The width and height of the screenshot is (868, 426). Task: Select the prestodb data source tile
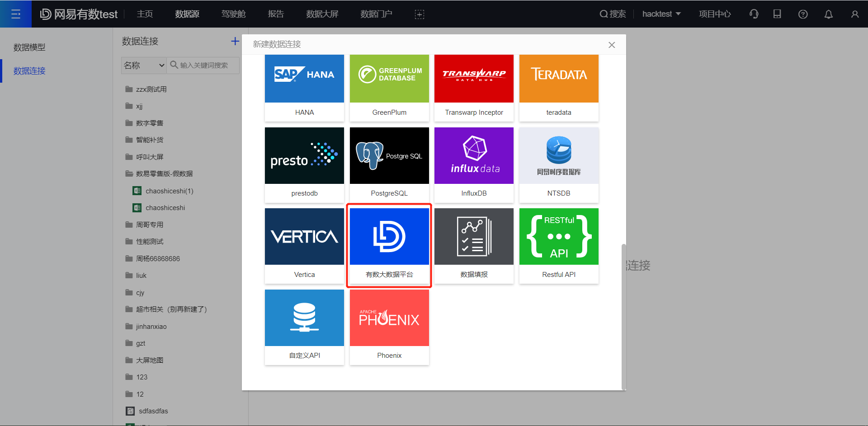pyautogui.click(x=304, y=165)
